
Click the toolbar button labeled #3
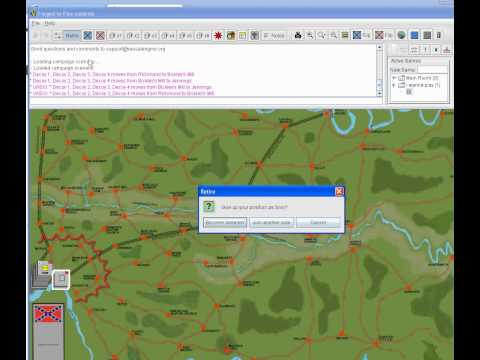(151, 35)
